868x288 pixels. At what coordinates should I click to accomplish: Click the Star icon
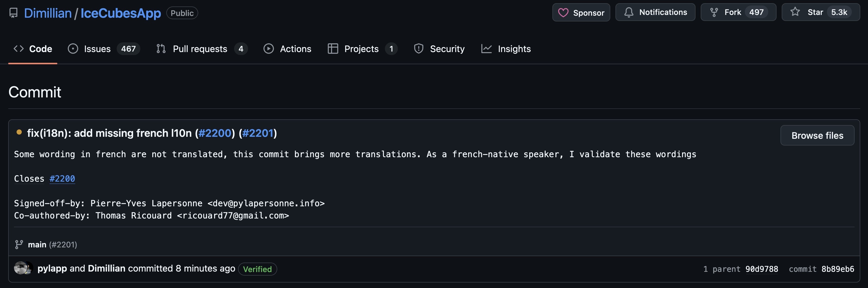pyautogui.click(x=795, y=12)
